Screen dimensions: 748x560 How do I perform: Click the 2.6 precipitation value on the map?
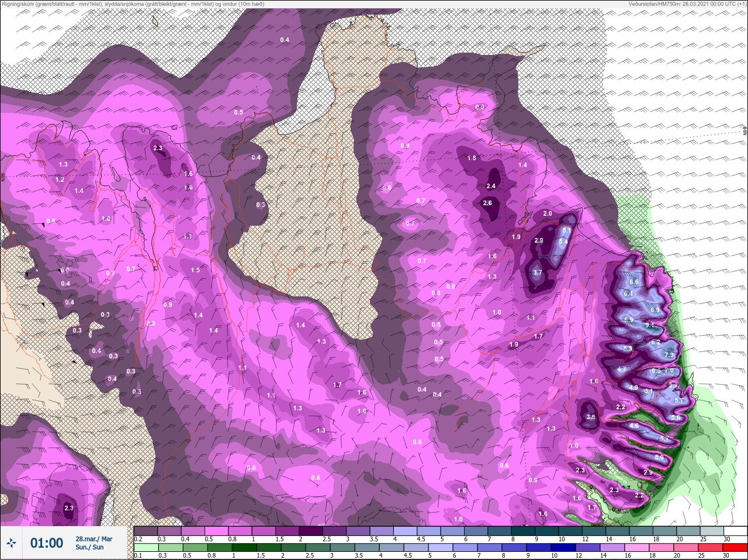(x=487, y=203)
